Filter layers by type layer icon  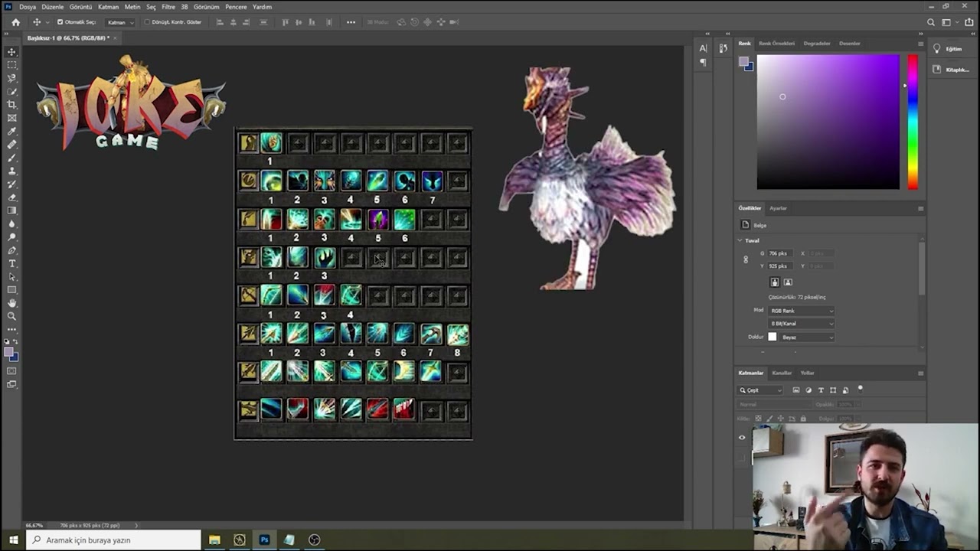click(x=821, y=390)
